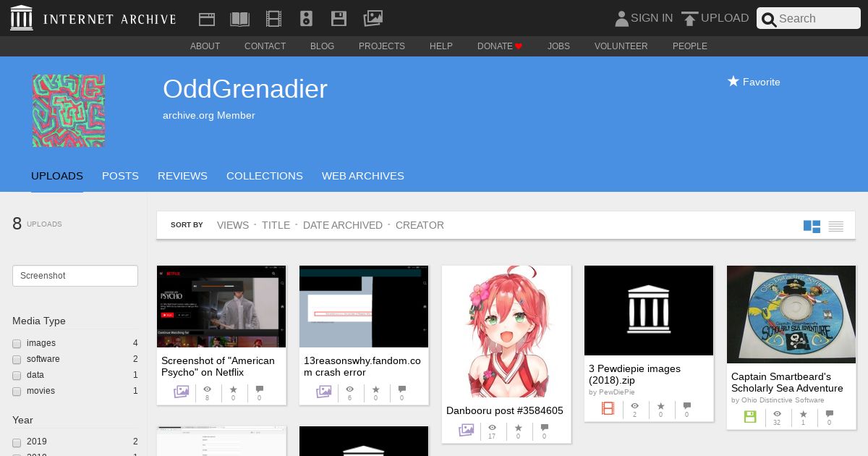Image resolution: width=868 pixels, height=456 pixels.
Task: Open the Audio speaker icon in top bar
Action: click(x=306, y=19)
